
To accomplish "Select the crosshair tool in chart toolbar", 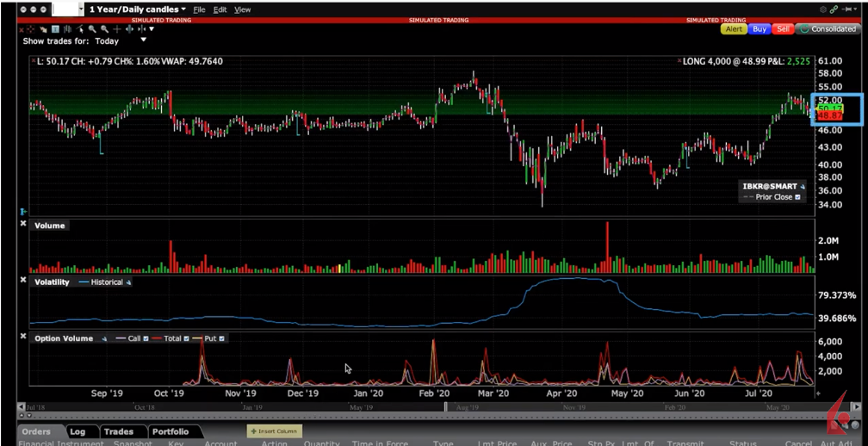I will [x=118, y=29].
